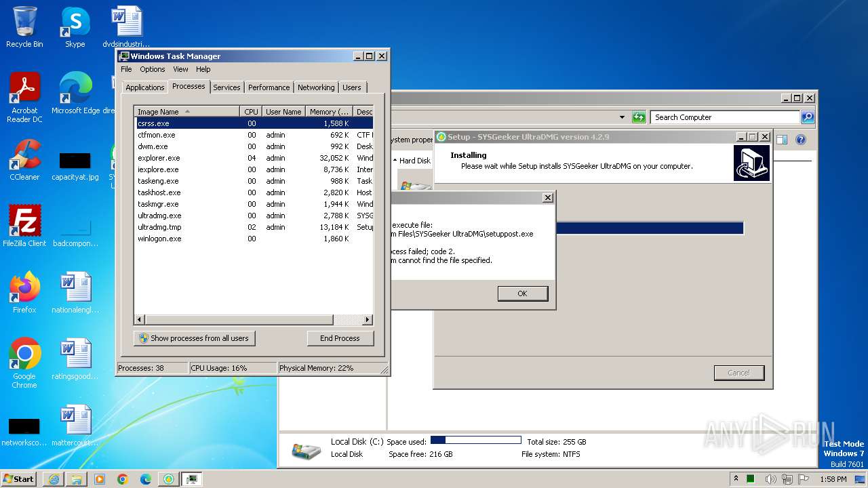The height and width of the screenshot is (488, 868).
Task: Click OK in the error dialog
Action: 522,293
